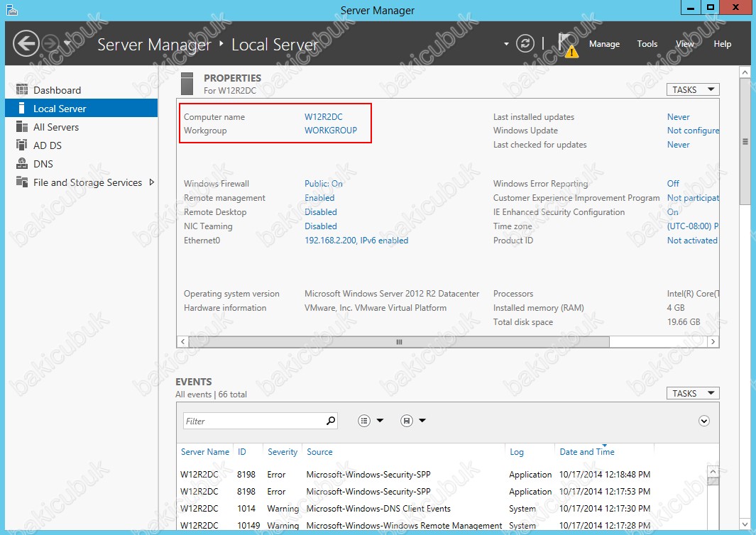Sort events by the Source column

point(319,451)
